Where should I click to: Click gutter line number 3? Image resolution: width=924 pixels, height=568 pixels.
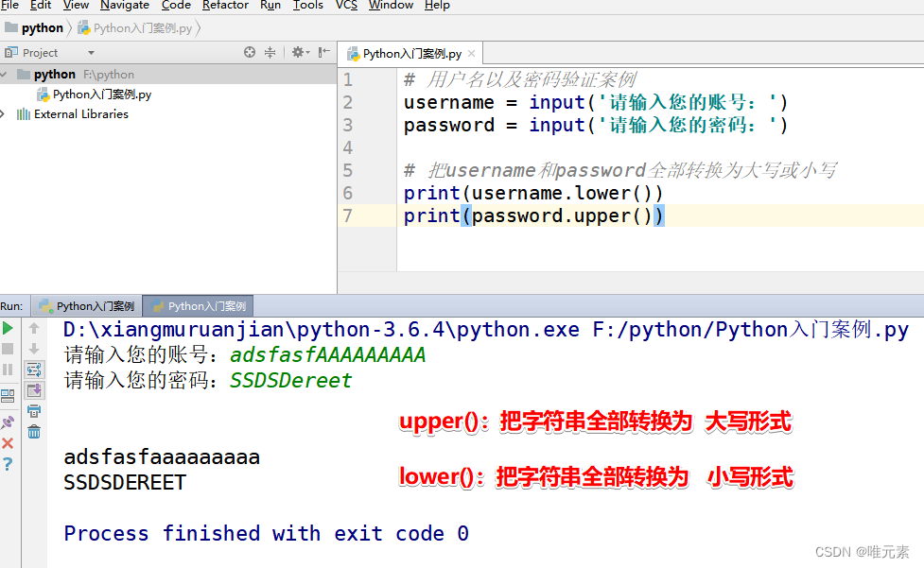[x=348, y=125]
